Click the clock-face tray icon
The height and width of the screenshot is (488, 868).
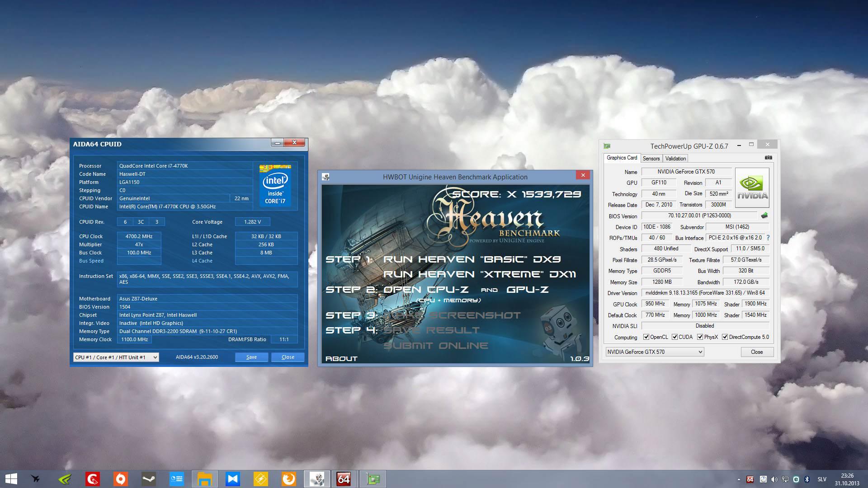763,479
